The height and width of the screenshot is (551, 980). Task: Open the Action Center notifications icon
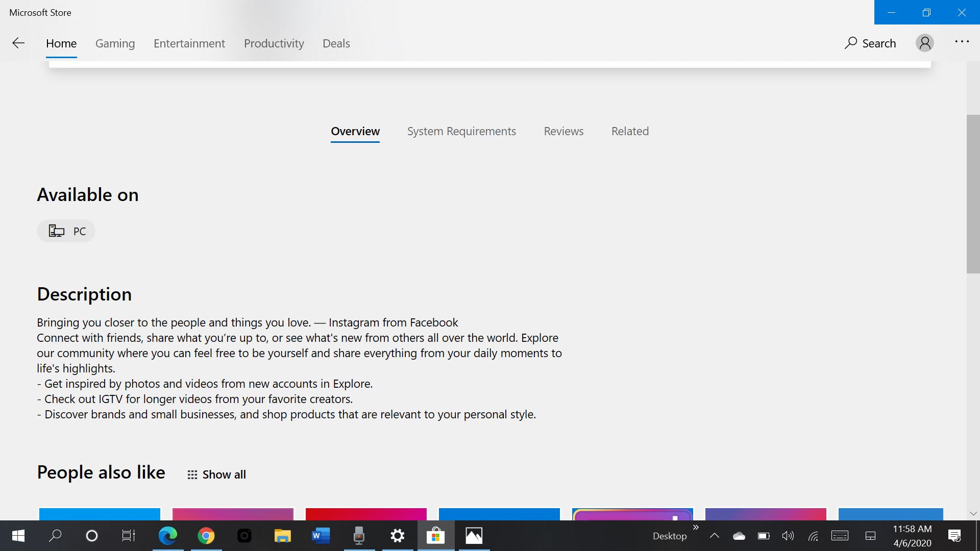tap(954, 536)
